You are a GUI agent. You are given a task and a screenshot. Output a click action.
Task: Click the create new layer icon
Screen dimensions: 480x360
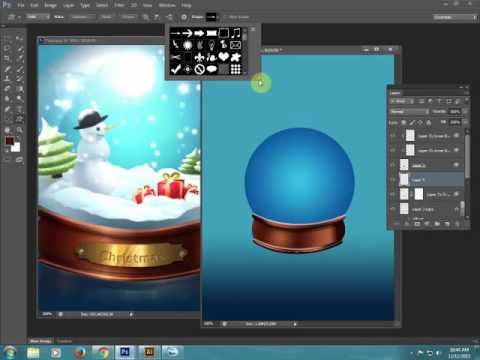pyautogui.click(x=447, y=224)
